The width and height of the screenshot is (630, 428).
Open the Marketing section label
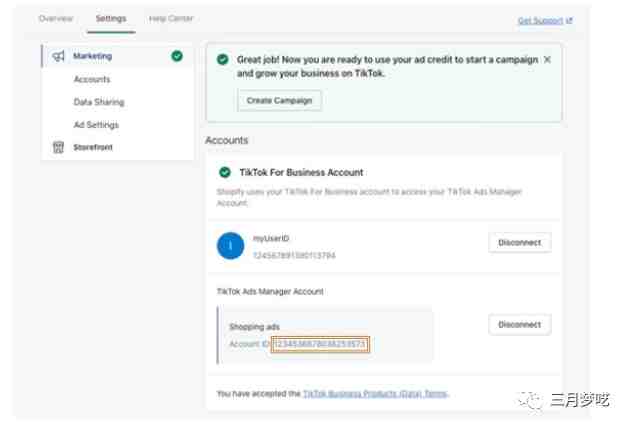point(92,56)
